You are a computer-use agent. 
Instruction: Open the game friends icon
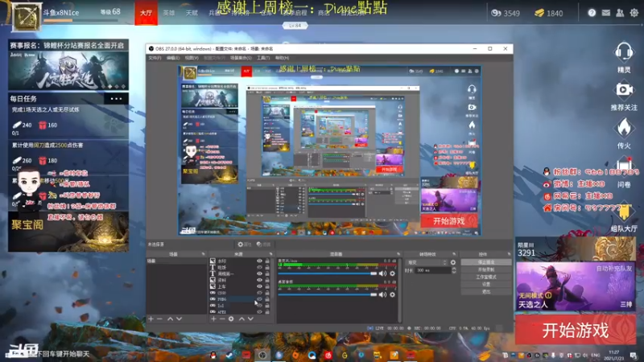click(x=620, y=13)
